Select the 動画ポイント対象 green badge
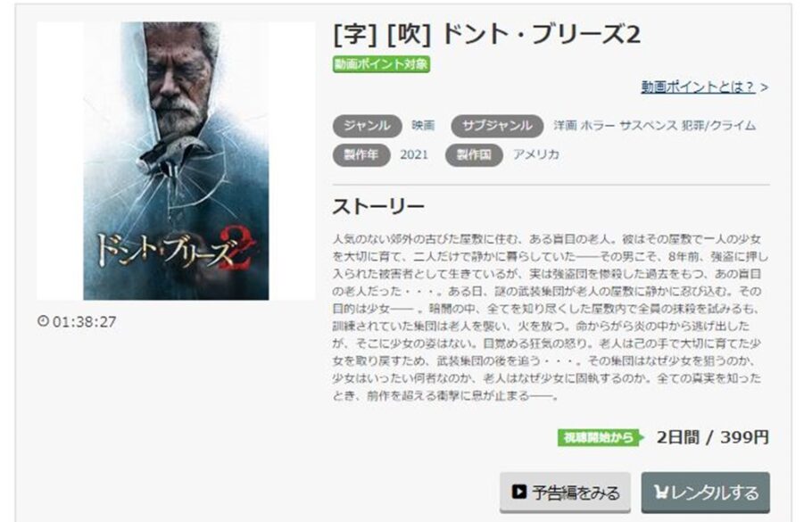This screenshot has width=812, height=522. click(x=381, y=64)
